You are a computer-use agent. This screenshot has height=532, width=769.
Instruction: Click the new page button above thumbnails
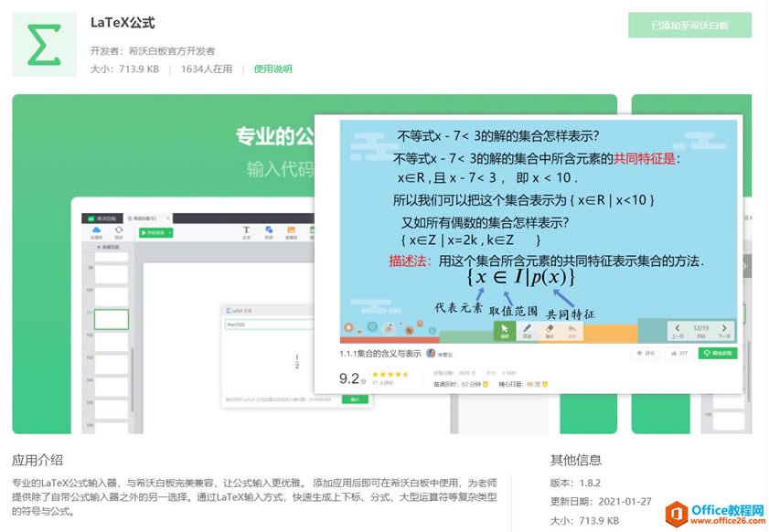pyautogui.click(x=109, y=247)
